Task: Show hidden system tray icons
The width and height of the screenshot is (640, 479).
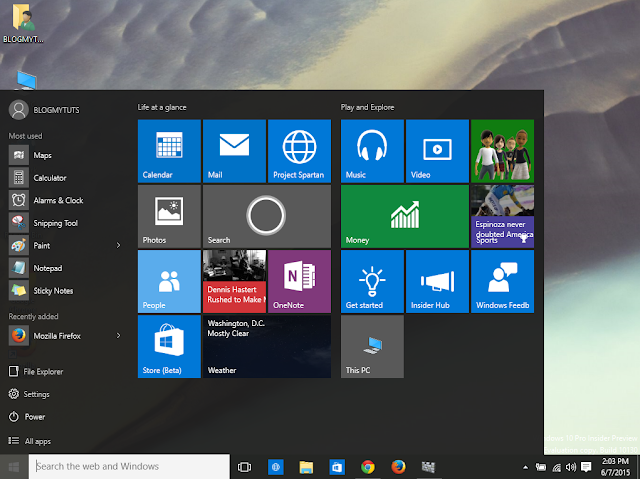Action: click(525, 467)
